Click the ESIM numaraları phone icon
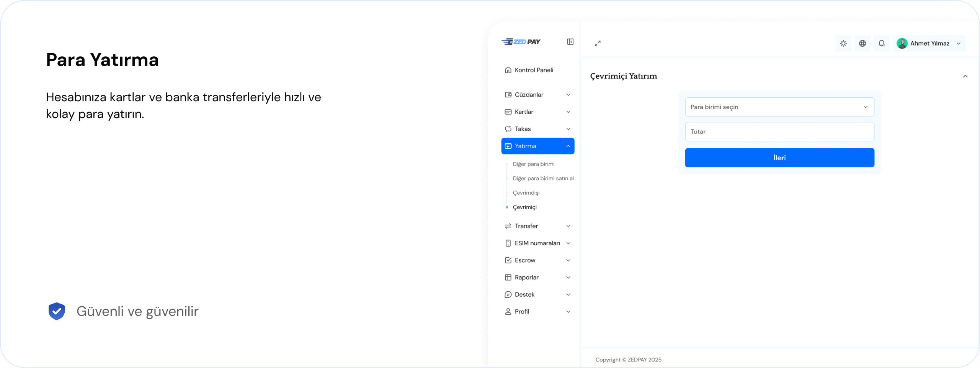 point(508,243)
